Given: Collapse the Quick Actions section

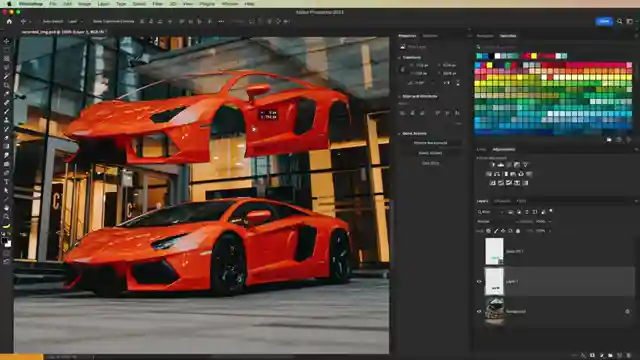Looking at the screenshot, I should (x=399, y=133).
